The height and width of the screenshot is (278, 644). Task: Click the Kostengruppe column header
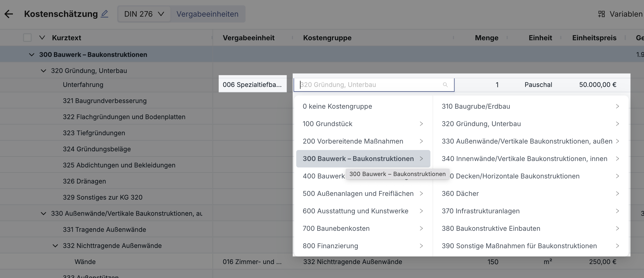[x=327, y=38]
